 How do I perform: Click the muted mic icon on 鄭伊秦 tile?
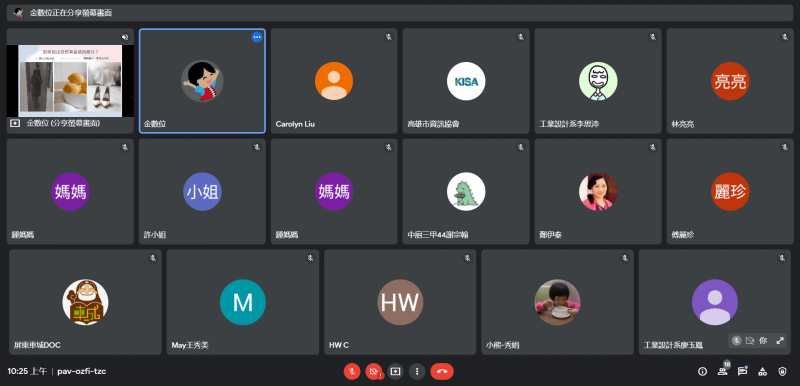click(x=653, y=147)
